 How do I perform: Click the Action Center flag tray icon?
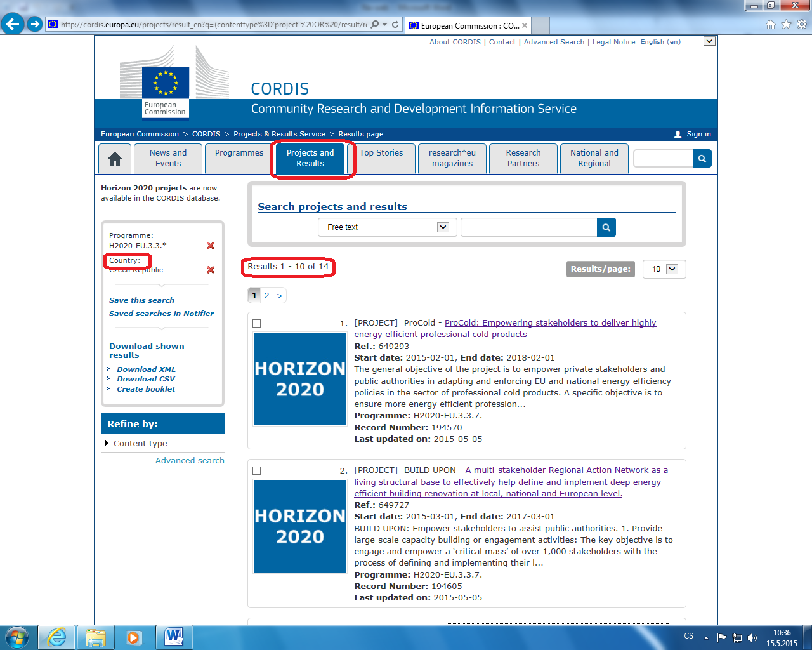[x=721, y=637]
